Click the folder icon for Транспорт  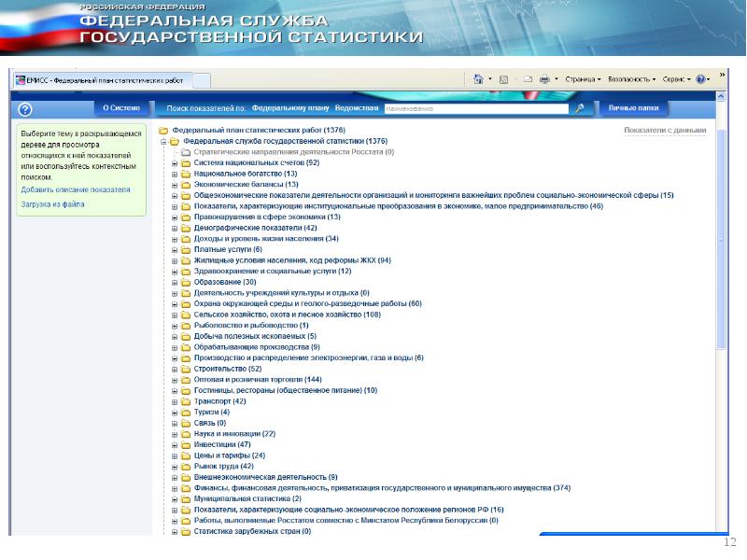[186, 401]
